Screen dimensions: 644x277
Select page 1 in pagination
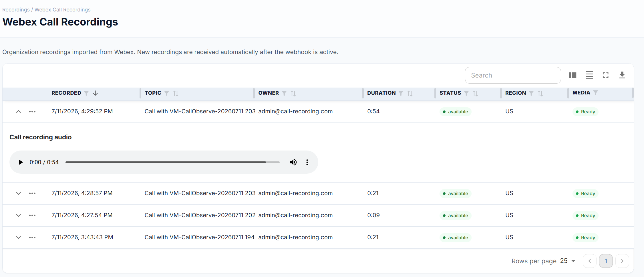click(x=606, y=261)
